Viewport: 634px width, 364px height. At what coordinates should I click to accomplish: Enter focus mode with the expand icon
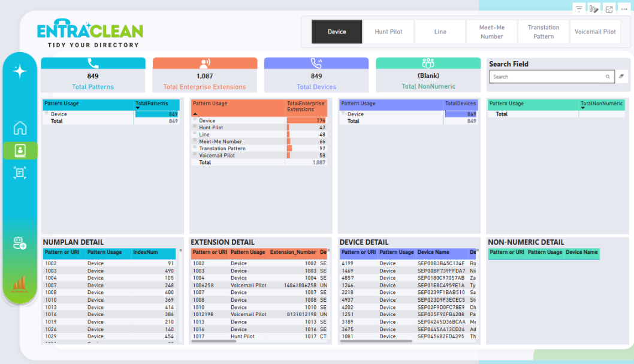pos(609,9)
